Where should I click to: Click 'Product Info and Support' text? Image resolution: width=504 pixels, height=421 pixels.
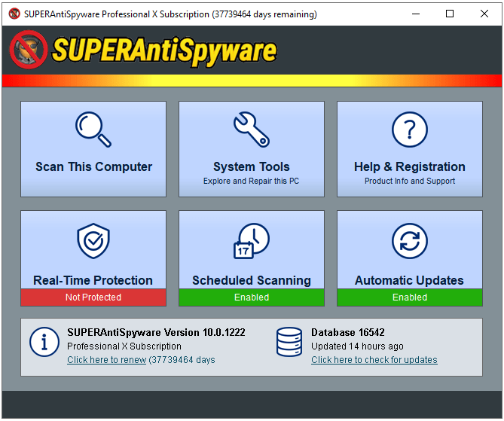(410, 181)
